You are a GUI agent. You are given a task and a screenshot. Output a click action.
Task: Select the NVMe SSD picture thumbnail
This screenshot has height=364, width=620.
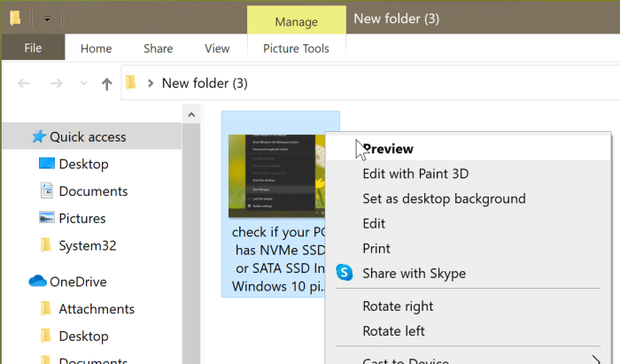(x=276, y=176)
